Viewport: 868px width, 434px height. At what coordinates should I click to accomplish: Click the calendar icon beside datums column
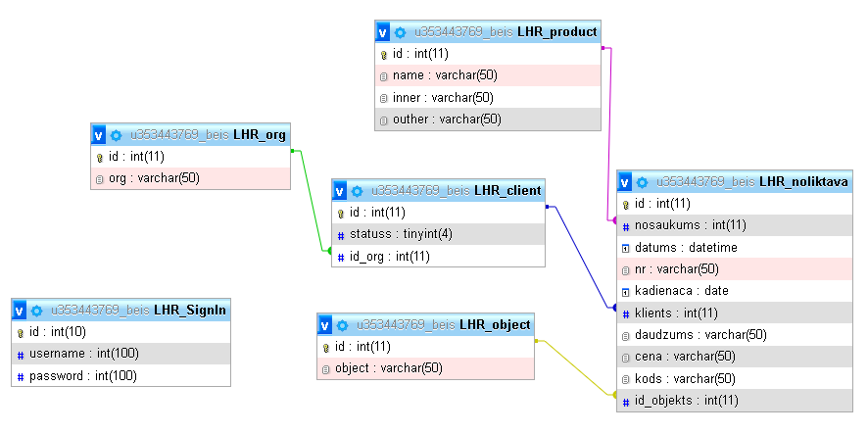[x=626, y=248]
